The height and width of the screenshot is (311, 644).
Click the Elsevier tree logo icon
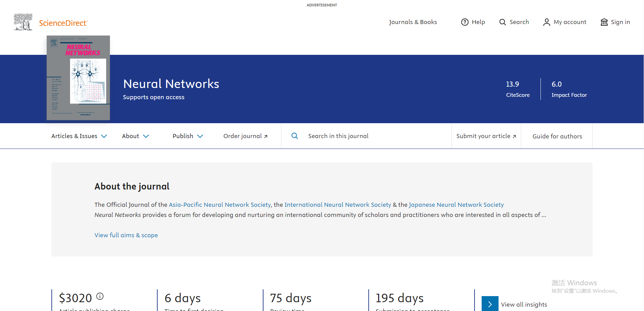click(x=23, y=22)
